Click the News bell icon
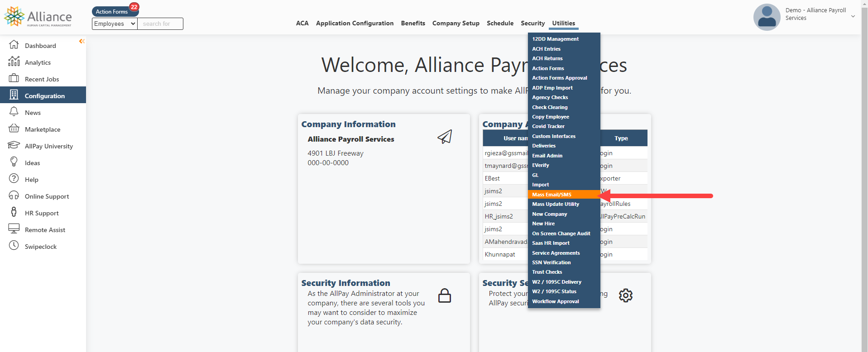868x352 pixels. pyautogui.click(x=14, y=111)
